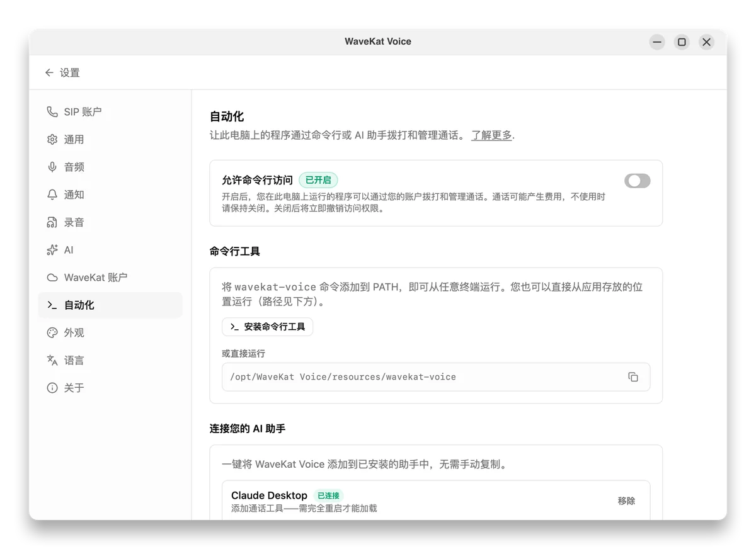Click the SIP 账户 phone icon

pyautogui.click(x=52, y=111)
